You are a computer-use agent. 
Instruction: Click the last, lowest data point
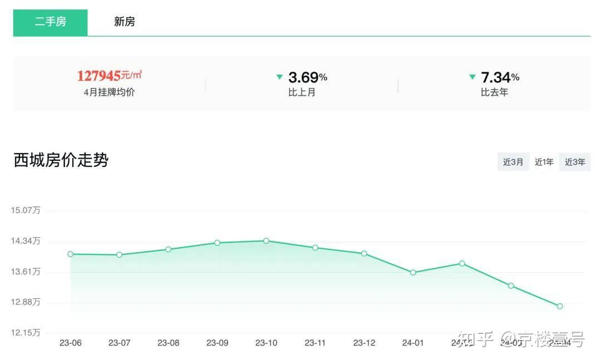pyautogui.click(x=560, y=306)
